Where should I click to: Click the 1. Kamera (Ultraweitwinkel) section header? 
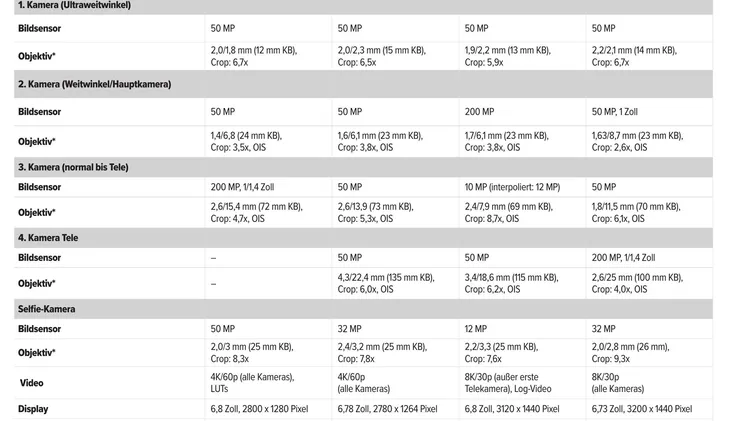click(x=363, y=6)
